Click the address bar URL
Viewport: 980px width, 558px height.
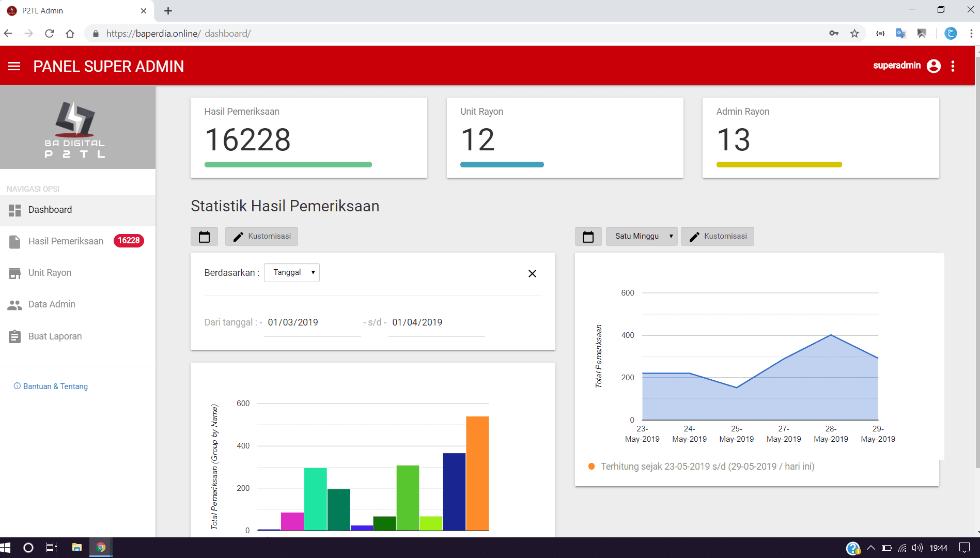pyautogui.click(x=178, y=34)
